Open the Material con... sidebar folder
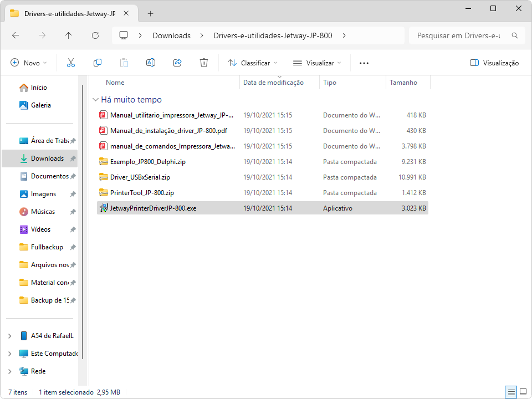The width and height of the screenshot is (532, 399). tap(44, 283)
